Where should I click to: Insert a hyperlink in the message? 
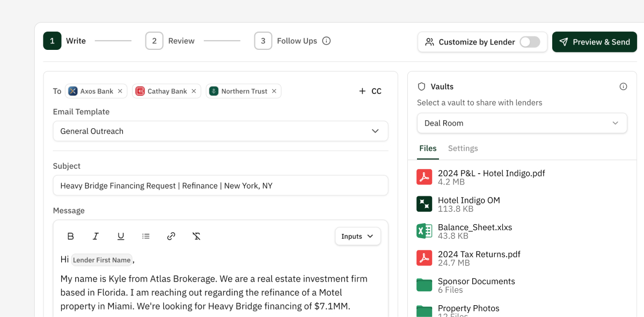point(171,236)
